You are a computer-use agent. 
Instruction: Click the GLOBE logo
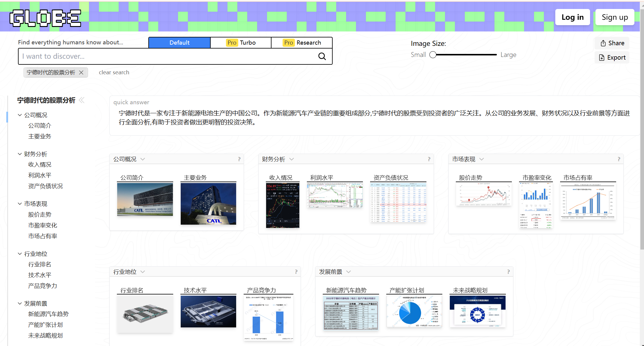click(x=45, y=18)
